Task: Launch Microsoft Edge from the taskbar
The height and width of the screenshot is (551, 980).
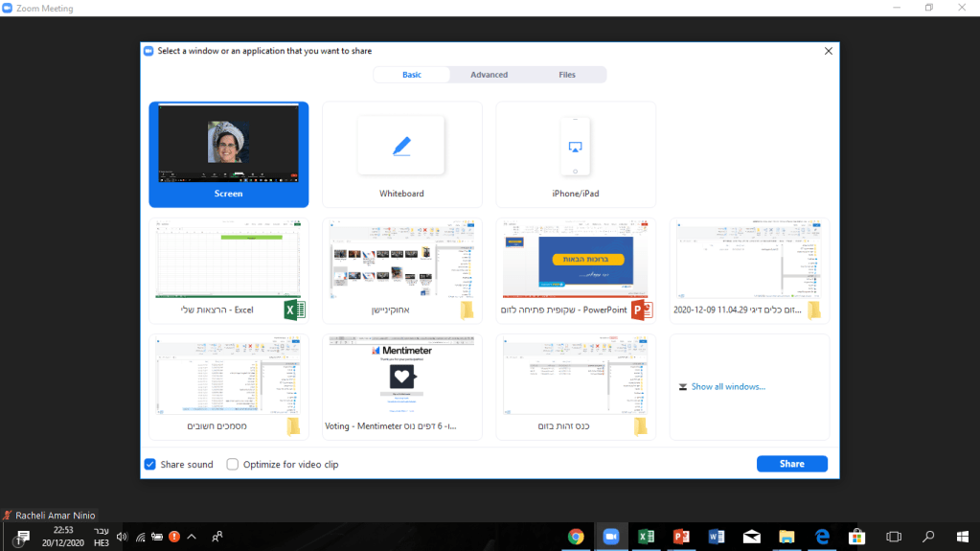Action: 822,537
